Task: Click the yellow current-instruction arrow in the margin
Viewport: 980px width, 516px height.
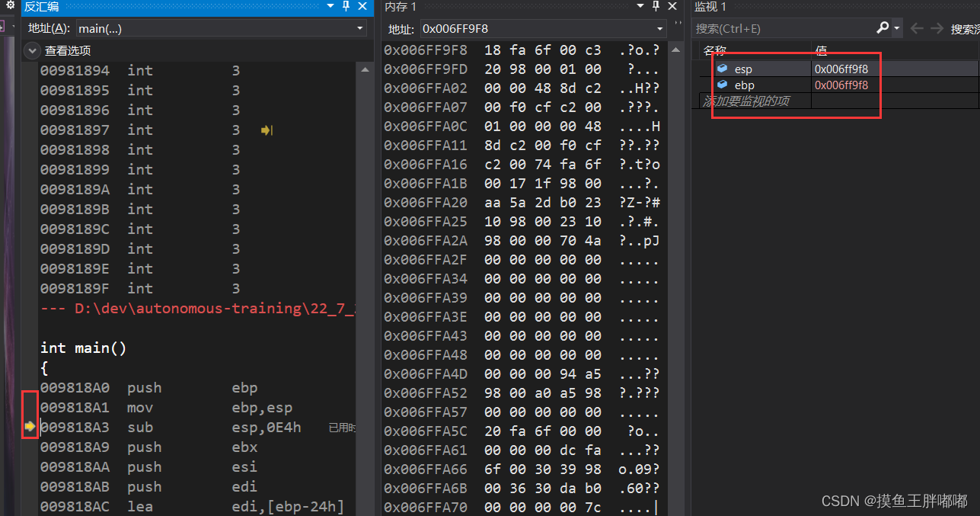Action: click(x=30, y=427)
